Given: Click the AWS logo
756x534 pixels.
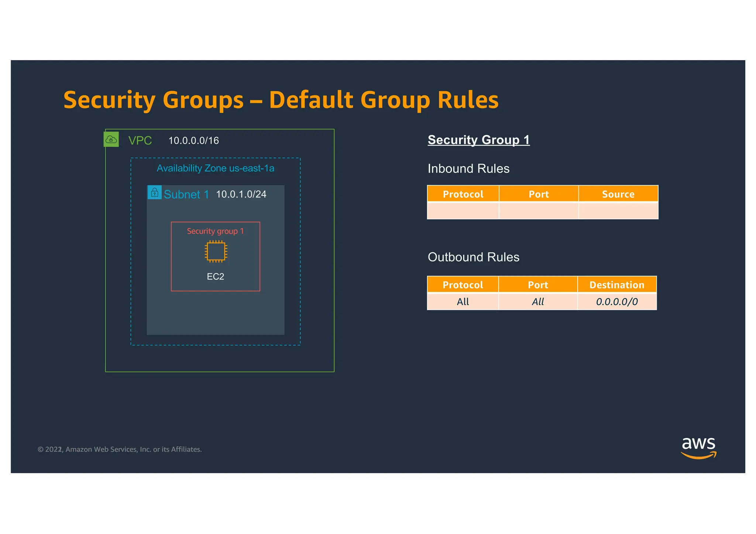Looking at the screenshot, I should tap(698, 448).
